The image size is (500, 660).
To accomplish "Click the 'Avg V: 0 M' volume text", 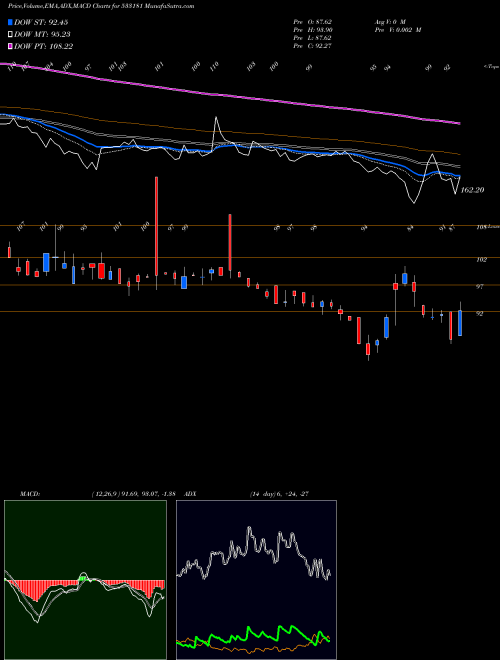I will (x=389, y=21).
